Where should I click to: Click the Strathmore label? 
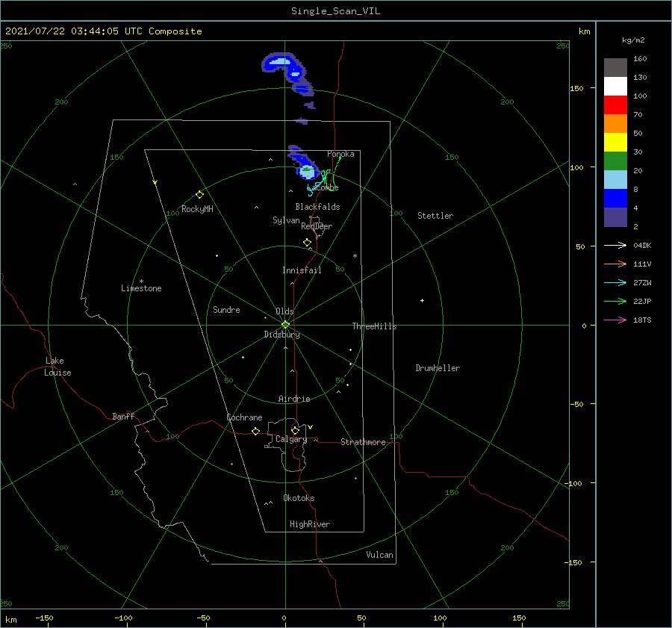click(363, 442)
